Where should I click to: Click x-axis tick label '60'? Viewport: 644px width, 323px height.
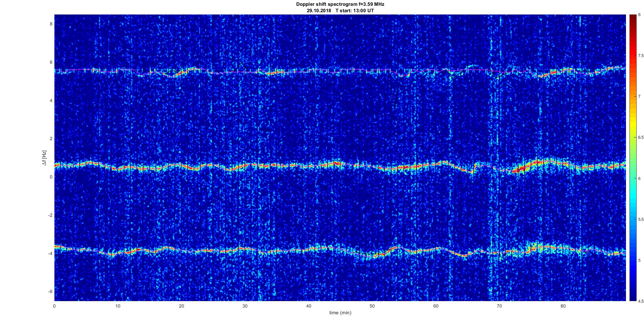pyautogui.click(x=436, y=306)
